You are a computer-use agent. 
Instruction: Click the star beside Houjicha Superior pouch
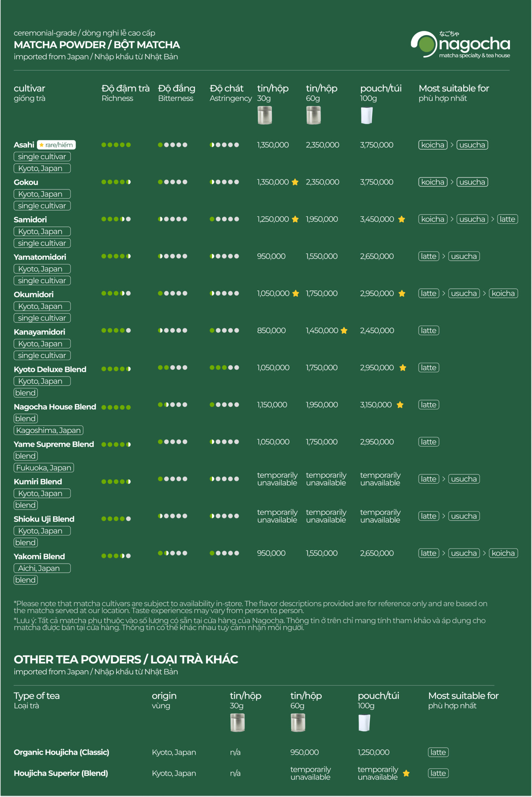[x=407, y=773]
